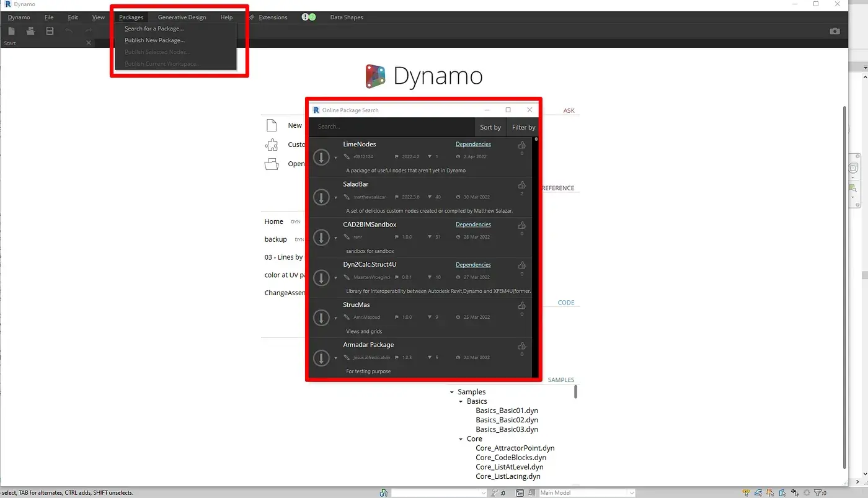868x498 pixels.
Task: Download the StrucMas package
Action: (321, 318)
